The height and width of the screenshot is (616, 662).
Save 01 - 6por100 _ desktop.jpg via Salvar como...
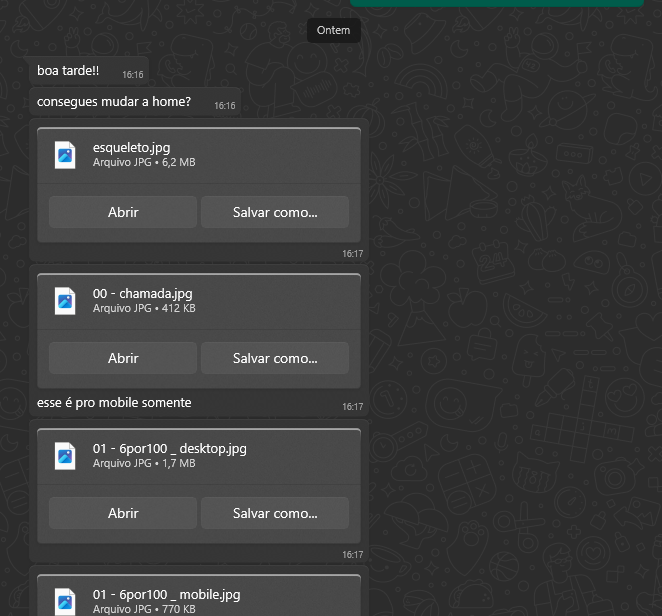pyautogui.click(x=275, y=513)
